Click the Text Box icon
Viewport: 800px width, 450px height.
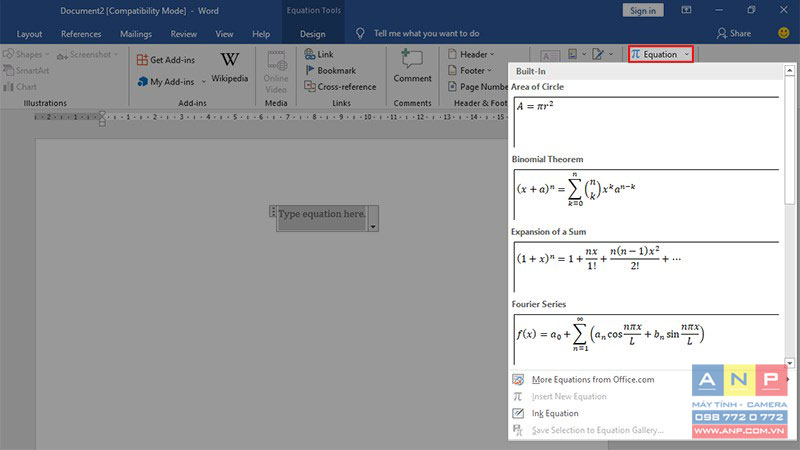[x=550, y=56]
